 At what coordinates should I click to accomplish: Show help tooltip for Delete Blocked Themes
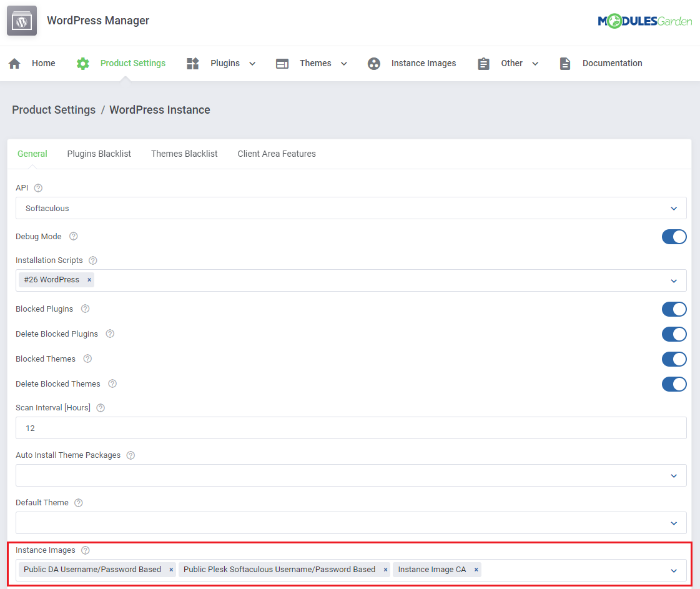[112, 384]
